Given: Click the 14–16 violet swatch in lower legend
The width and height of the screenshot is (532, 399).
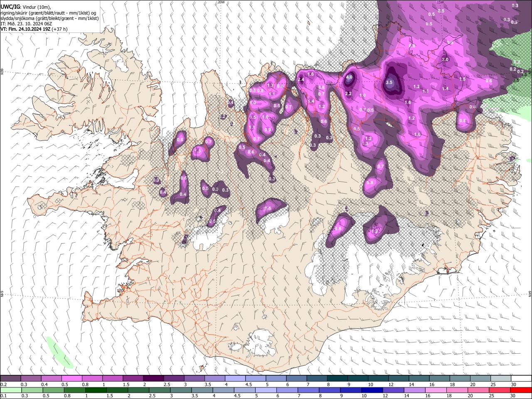Looking at the screenshot, I should (414, 390).
